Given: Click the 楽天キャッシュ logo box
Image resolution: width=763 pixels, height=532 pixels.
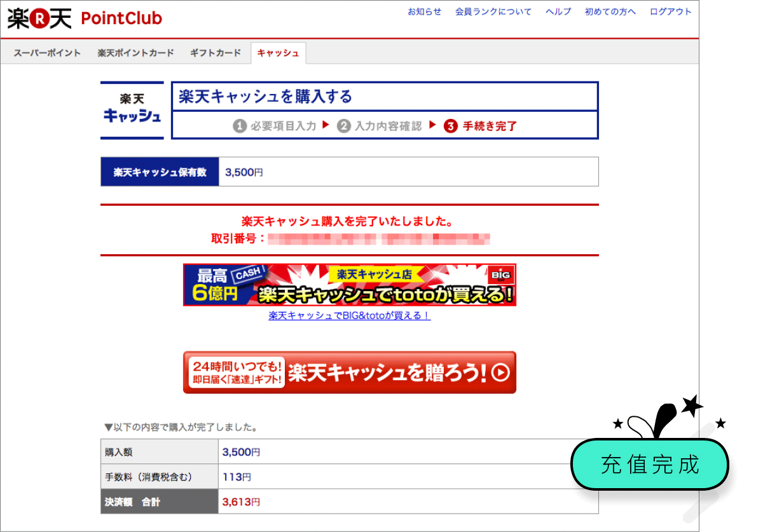Looking at the screenshot, I should tap(132, 110).
